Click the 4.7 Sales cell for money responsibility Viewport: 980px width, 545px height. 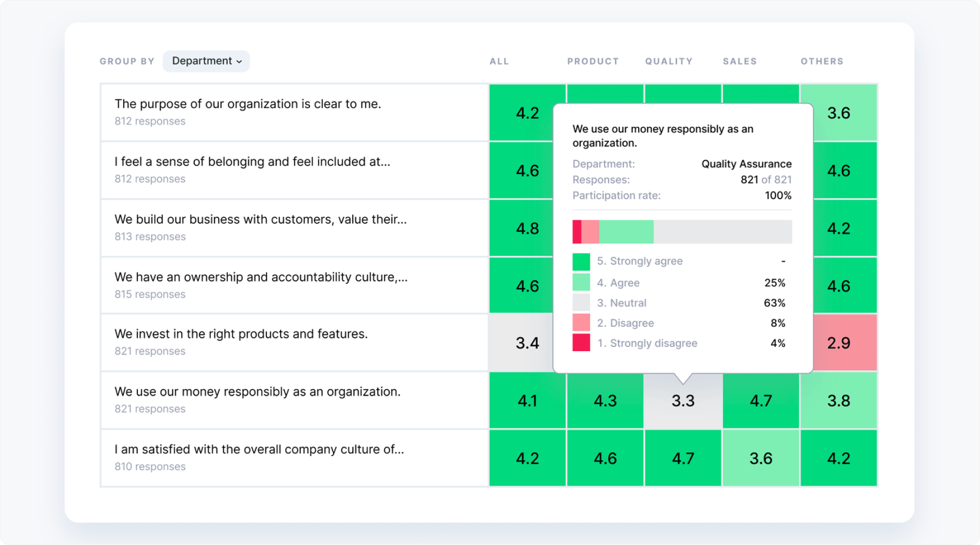[x=761, y=400]
